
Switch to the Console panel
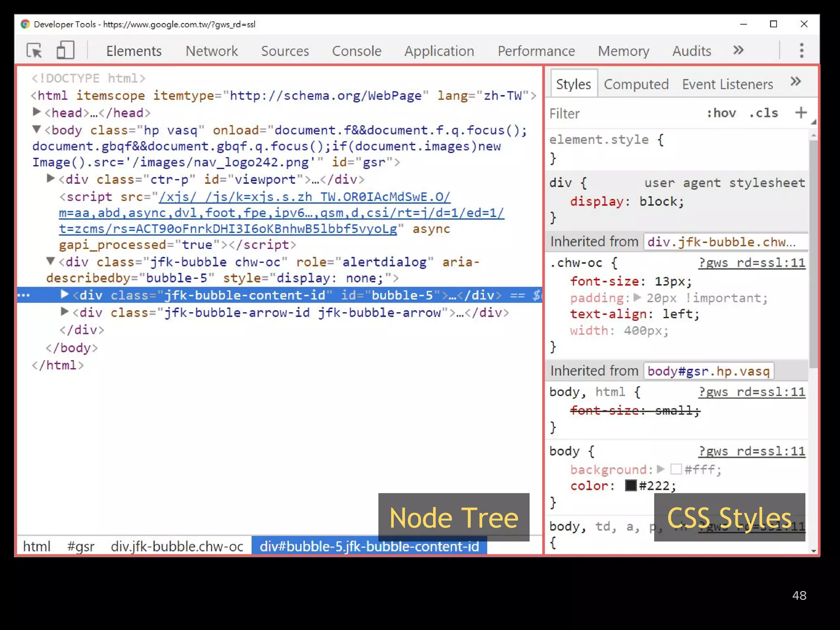[356, 51]
